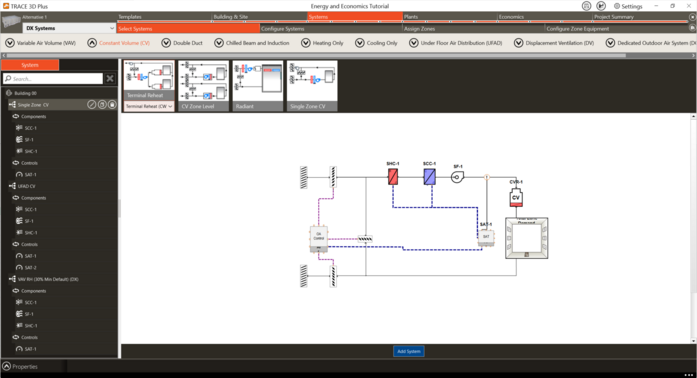
Task: Select the OA Control block in diagram
Action: point(319,239)
